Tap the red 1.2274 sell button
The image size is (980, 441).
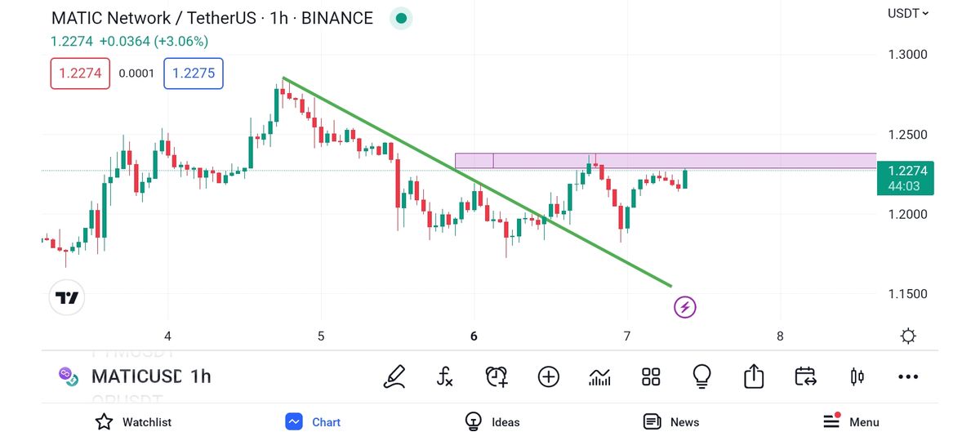coord(80,73)
